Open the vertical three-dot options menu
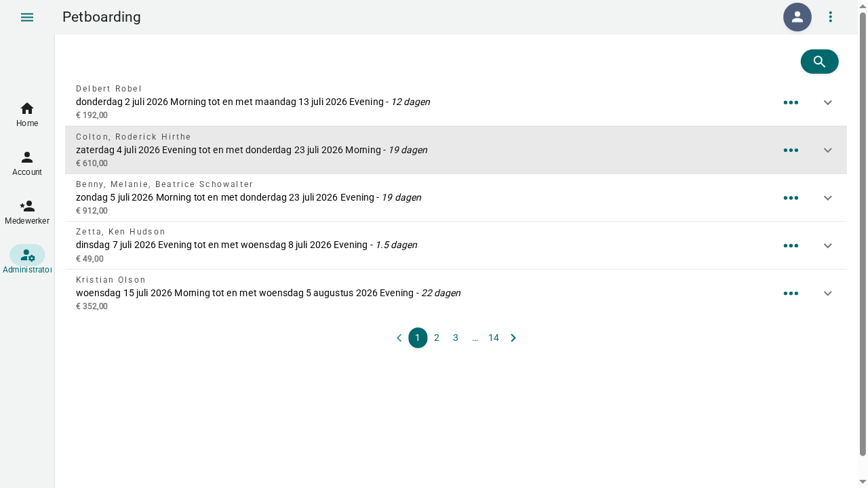868x488 pixels. click(831, 17)
